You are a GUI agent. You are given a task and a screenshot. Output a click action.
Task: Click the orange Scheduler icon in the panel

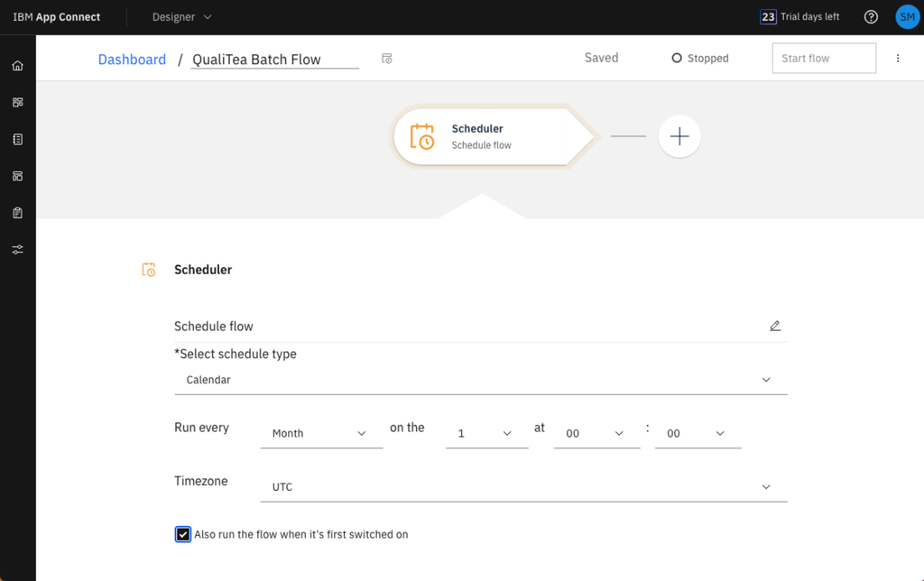(x=148, y=269)
